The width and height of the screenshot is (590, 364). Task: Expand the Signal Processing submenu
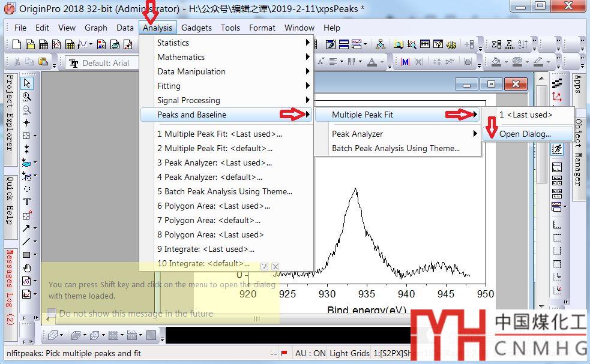pyautogui.click(x=226, y=100)
